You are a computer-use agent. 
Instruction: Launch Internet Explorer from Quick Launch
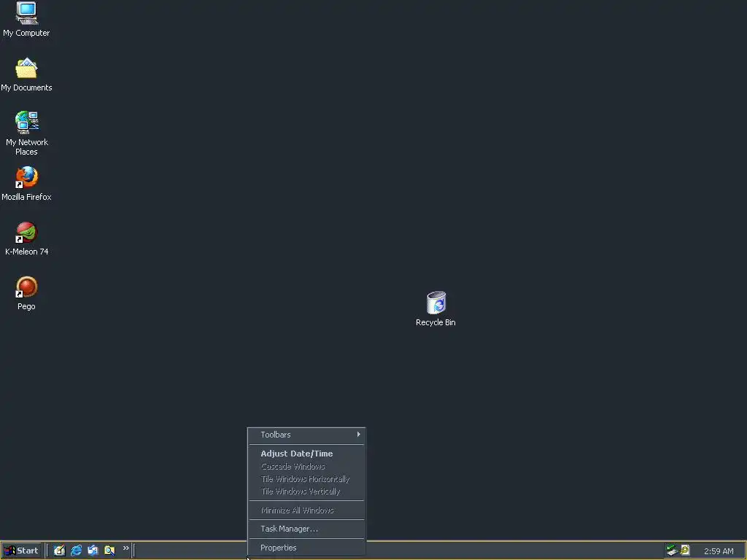(76, 551)
